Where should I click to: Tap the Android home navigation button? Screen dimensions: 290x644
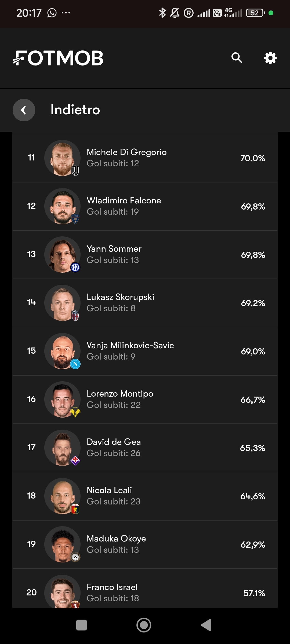[x=144, y=625]
